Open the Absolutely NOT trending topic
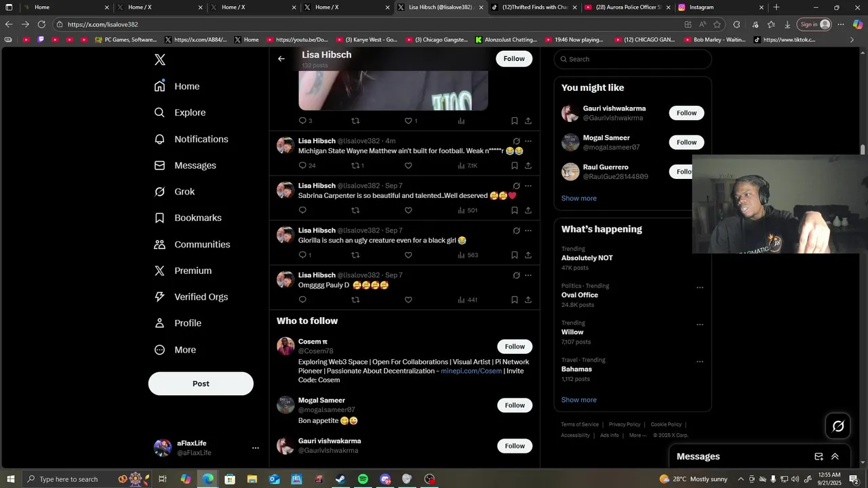The width and height of the screenshot is (868, 488). click(587, 258)
